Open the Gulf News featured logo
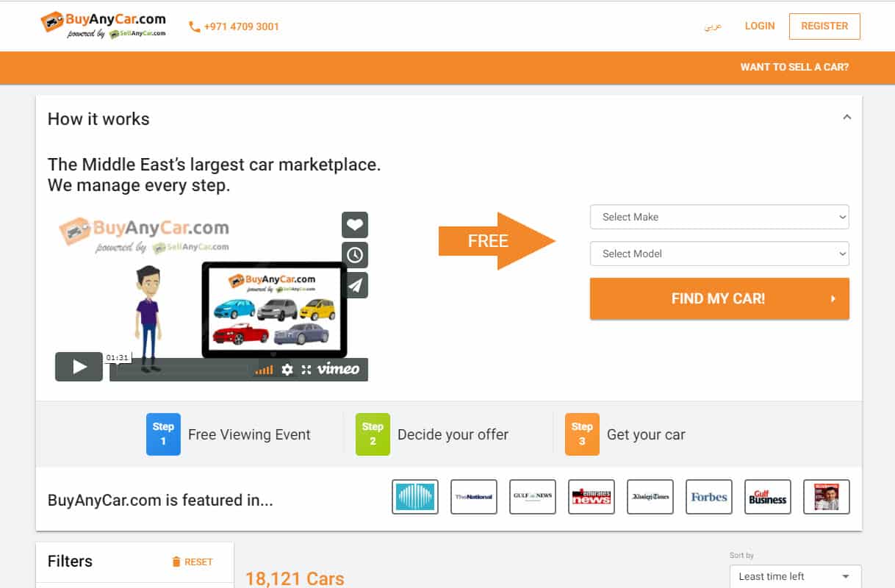The height and width of the screenshot is (588, 895). (533, 497)
